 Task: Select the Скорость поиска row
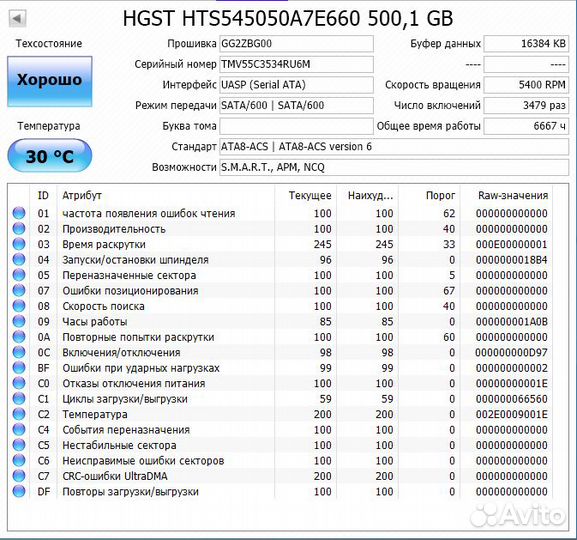(x=280, y=306)
